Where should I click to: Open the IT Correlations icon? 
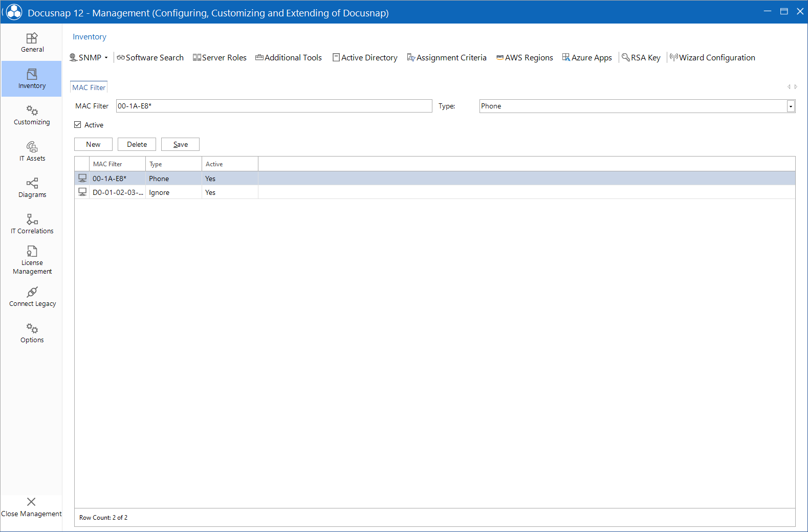[32, 219]
